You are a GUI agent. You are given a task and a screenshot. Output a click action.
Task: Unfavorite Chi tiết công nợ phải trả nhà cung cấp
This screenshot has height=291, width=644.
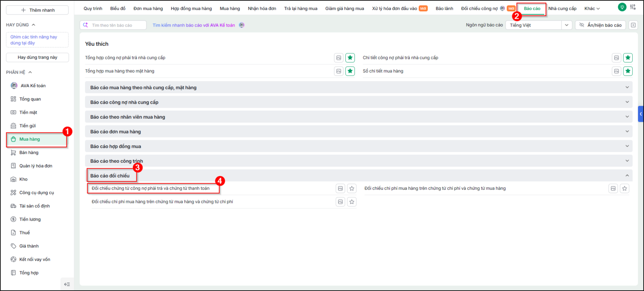(x=628, y=58)
